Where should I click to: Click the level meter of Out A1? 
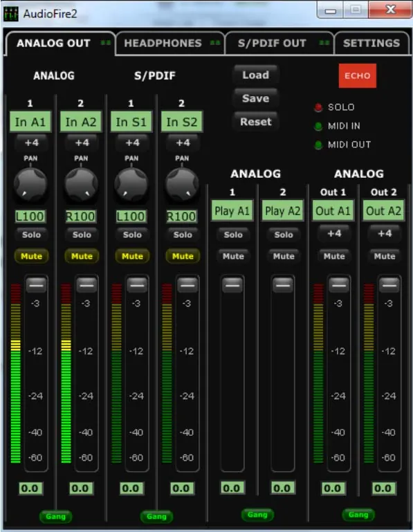(318, 373)
